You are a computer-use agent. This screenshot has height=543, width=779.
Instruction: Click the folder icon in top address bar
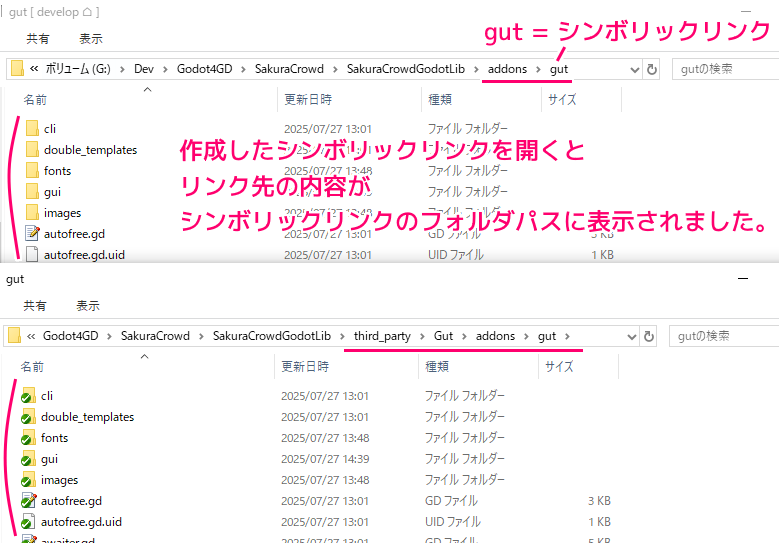point(17,69)
